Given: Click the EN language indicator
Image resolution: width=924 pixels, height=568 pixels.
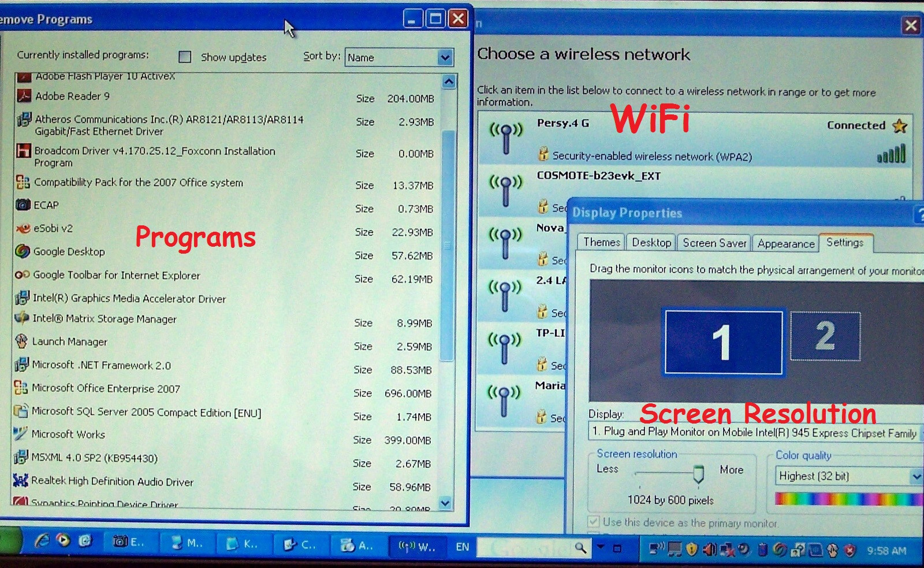Looking at the screenshot, I should point(462,547).
